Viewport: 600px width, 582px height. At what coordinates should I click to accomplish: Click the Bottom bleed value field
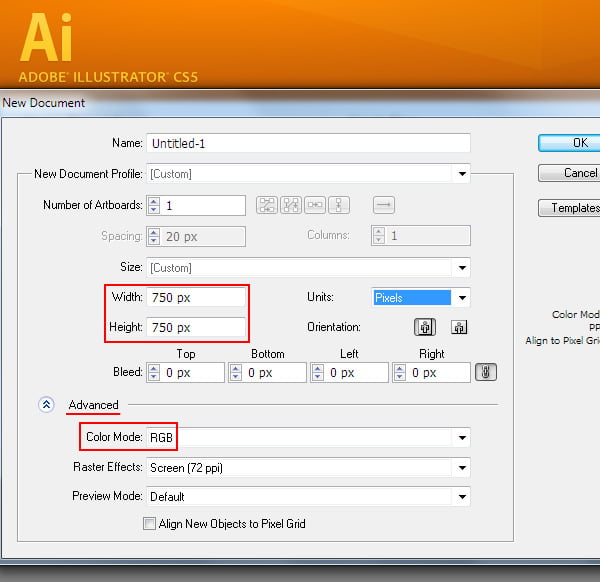274,372
